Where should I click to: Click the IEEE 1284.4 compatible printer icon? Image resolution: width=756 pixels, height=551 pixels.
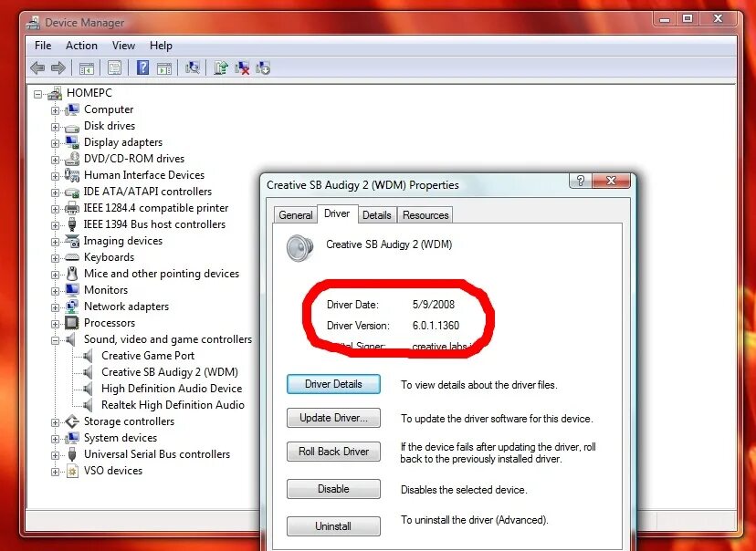coord(72,208)
